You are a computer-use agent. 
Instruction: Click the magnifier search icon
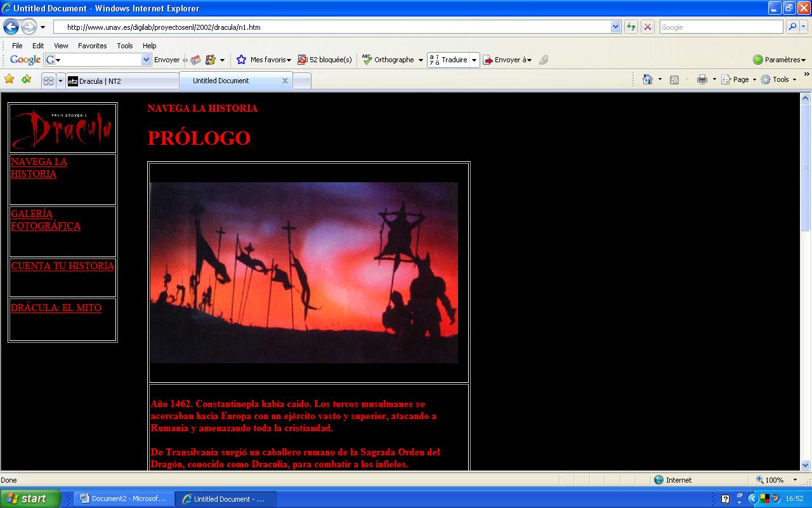tap(792, 27)
